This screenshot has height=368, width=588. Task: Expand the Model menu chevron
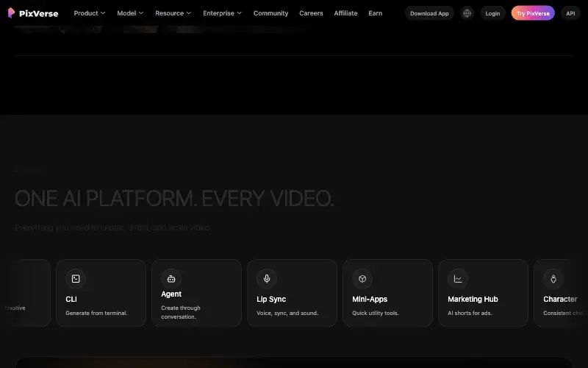(141, 13)
